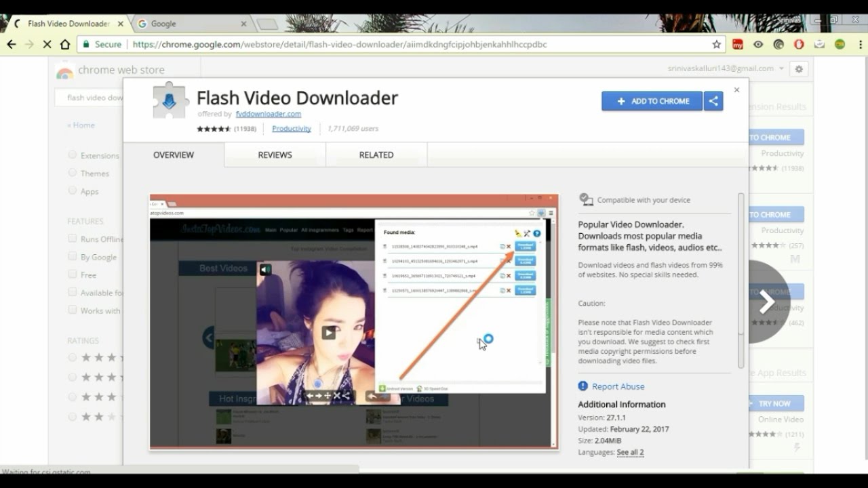Select the lowest two-star rating radio button
Viewport: 868px width, 488px height.
[73, 416]
